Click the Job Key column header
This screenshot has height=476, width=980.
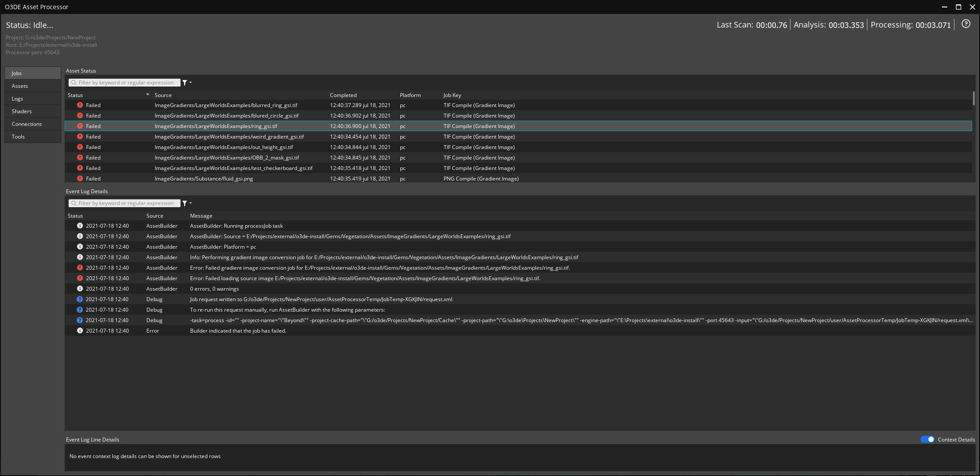tap(452, 95)
